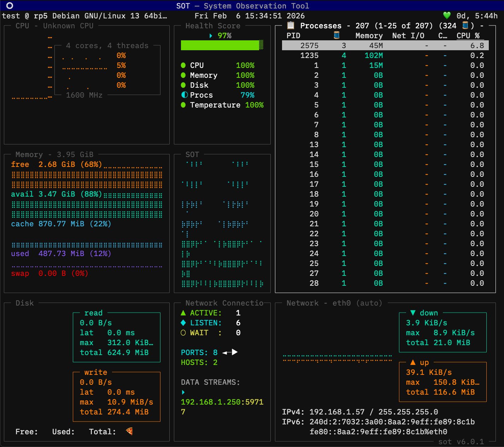Select process row PID 28
Viewport: 504px width, 447px height.
[x=385, y=283]
